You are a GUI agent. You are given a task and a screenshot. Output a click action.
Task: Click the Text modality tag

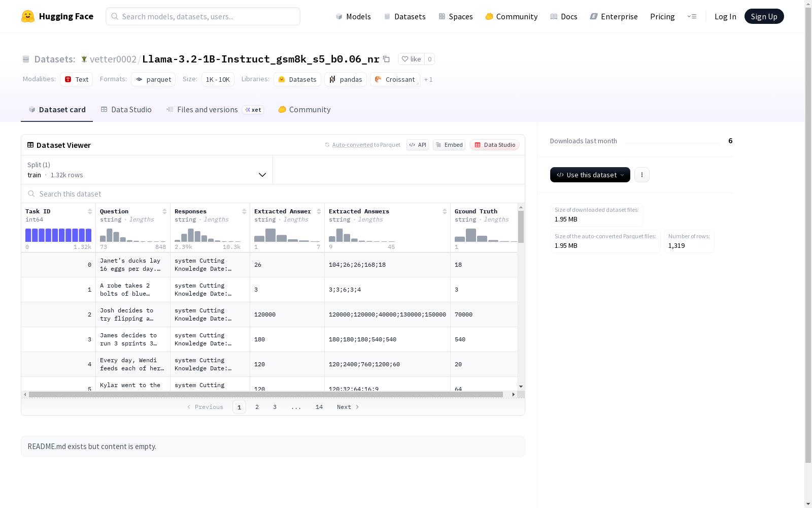pyautogui.click(x=76, y=79)
